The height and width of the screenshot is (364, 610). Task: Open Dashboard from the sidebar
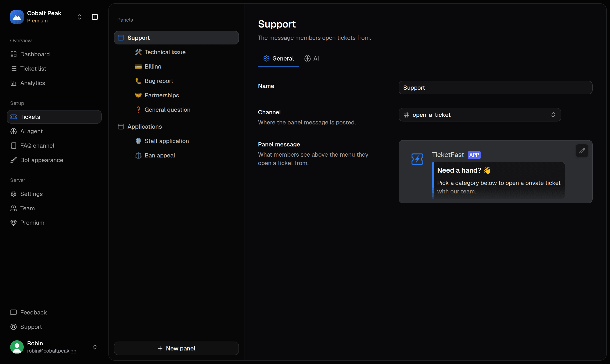coord(54,54)
